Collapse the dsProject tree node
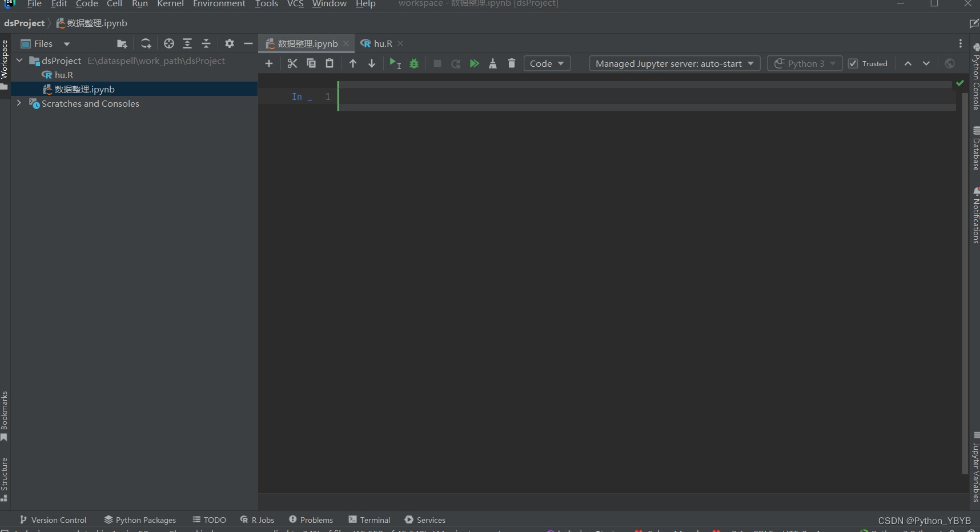 19,61
